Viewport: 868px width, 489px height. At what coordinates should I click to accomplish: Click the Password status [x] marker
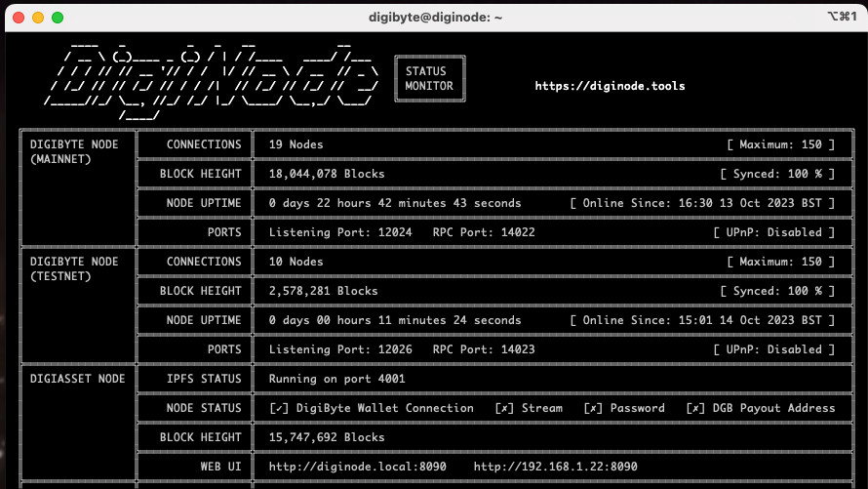click(592, 408)
